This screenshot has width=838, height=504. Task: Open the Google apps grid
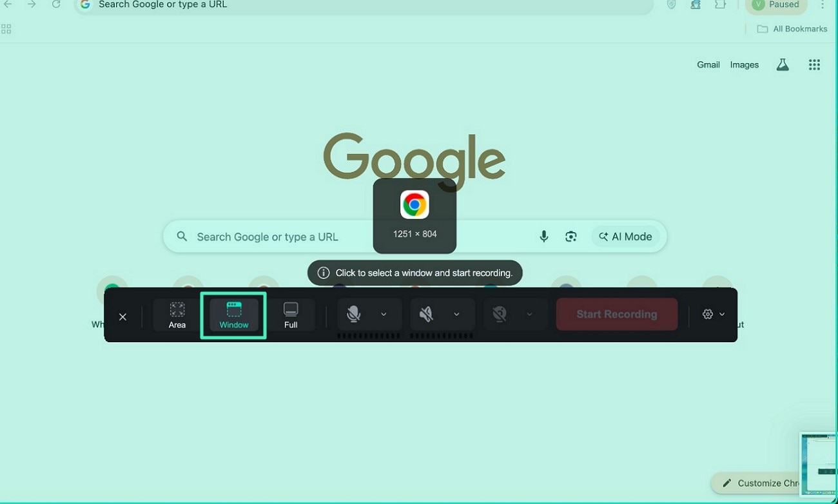814,64
